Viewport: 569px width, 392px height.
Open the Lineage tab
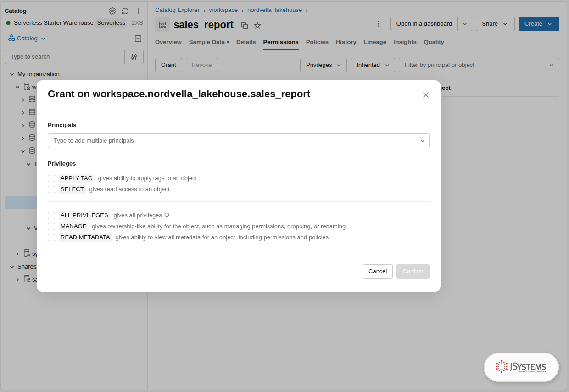375,42
